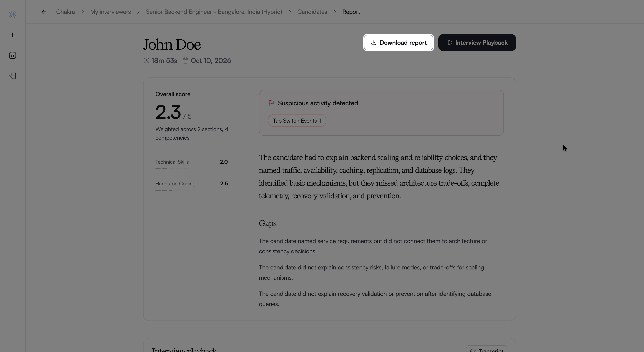Image resolution: width=644 pixels, height=352 pixels.
Task: Click the play icon in Interview Playback
Action: pos(450,43)
